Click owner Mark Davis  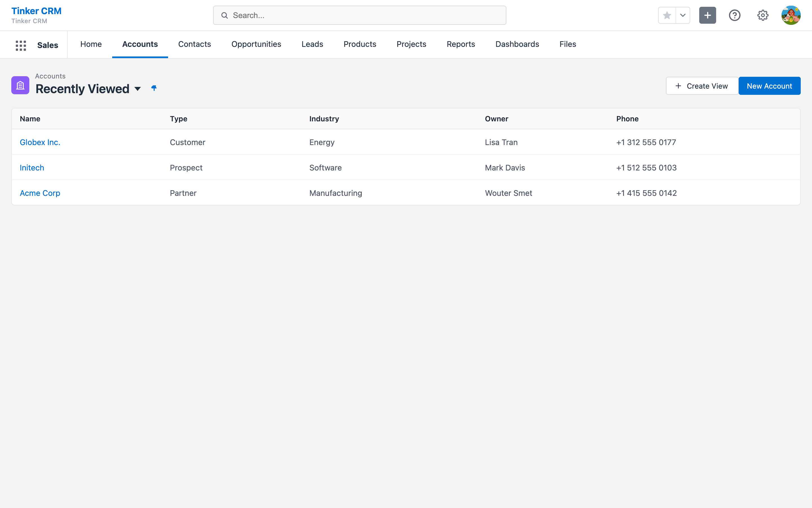click(505, 168)
